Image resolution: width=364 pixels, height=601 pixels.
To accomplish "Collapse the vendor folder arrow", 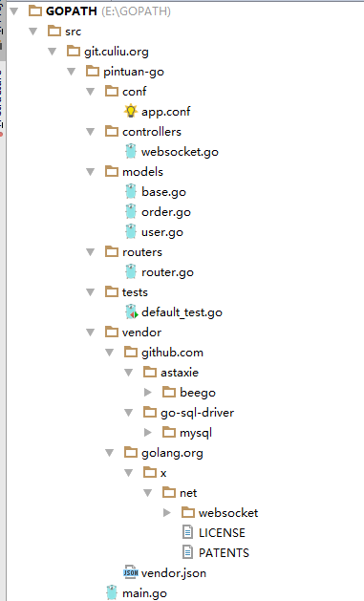I will pos(91,332).
